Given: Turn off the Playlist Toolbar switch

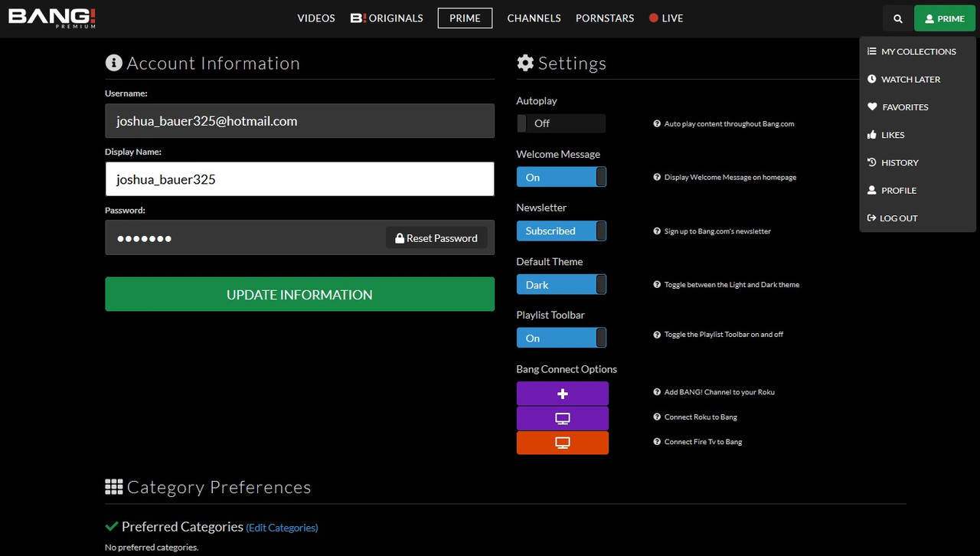Looking at the screenshot, I should coord(561,338).
